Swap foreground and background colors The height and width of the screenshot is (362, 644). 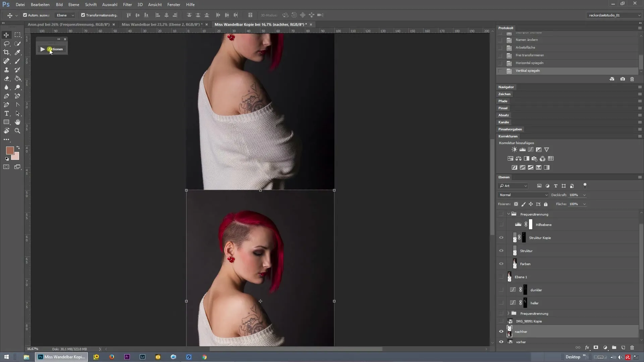click(x=18, y=147)
